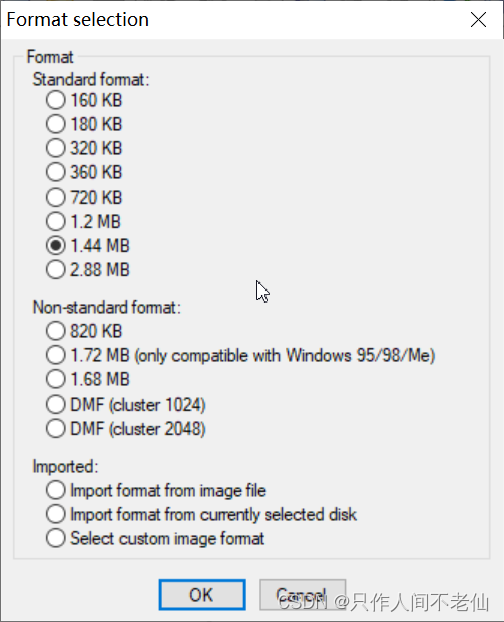504x622 pixels.
Task: Click the Cancel button
Action: click(x=303, y=595)
